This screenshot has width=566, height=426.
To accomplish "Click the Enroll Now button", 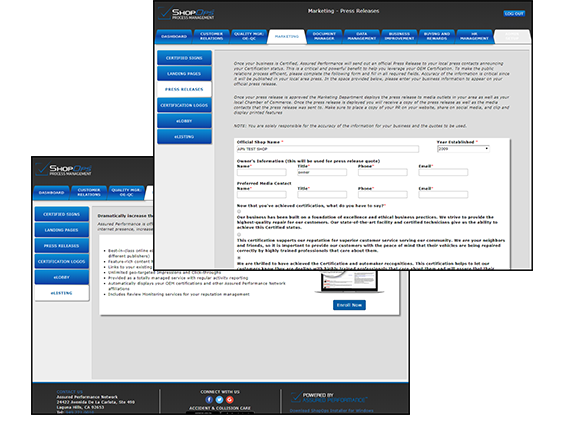I will click(349, 305).
